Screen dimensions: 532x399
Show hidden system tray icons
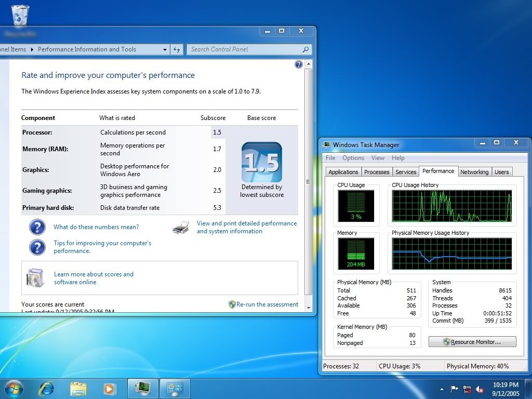(x=442, y=389)
